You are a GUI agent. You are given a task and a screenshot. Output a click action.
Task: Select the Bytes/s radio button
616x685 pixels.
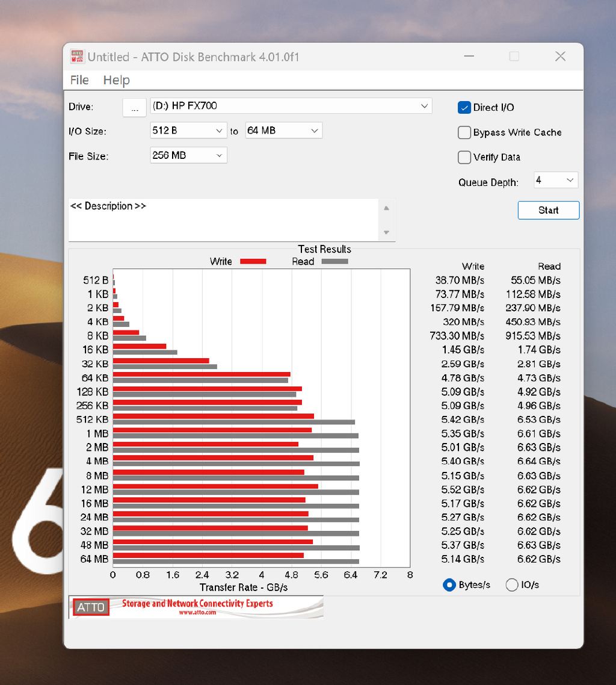coord(449,584)
